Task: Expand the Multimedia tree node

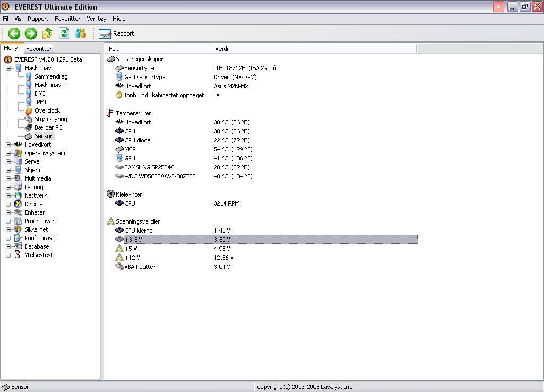Action: pos(8,178)
